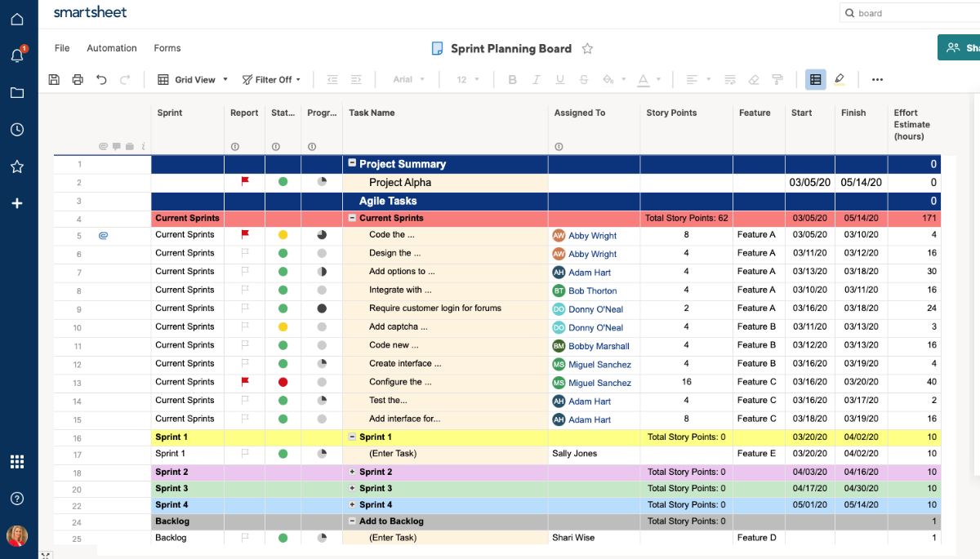Viewport: 980px width, 559px height.
Task: Click the Save disk icon
Action: (54, 80)
